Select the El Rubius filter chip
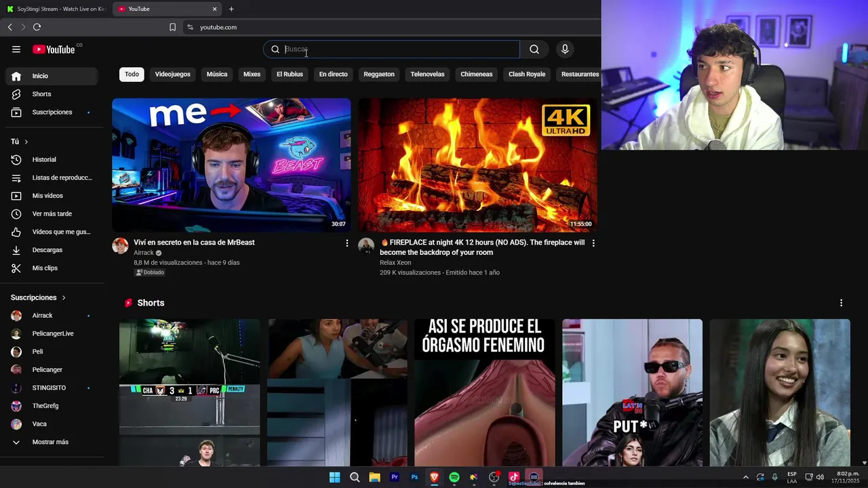The height and width of the screenshot is (488, 868). point(290,74)
